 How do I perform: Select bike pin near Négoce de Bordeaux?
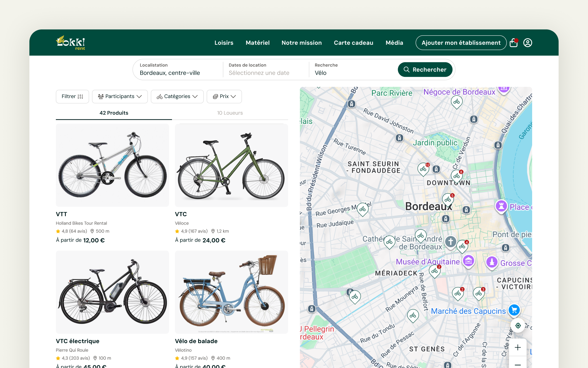[x=457, y=102]
